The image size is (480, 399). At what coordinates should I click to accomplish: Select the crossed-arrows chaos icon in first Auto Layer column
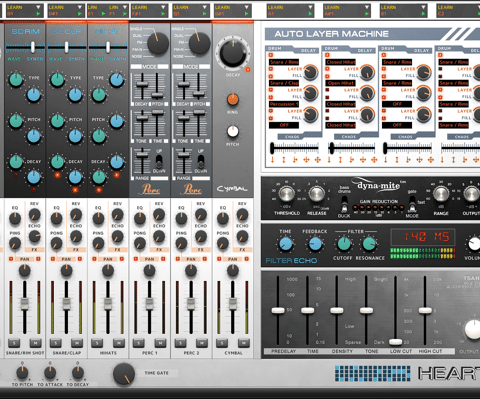point(306,160)
